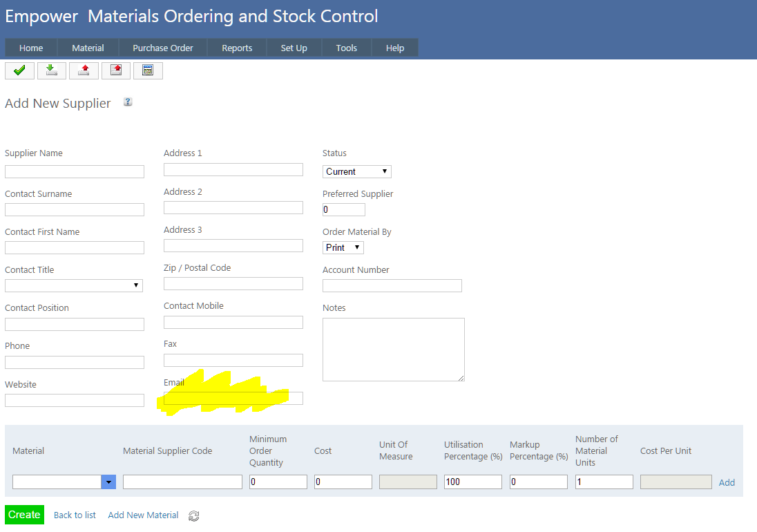757x532 pixels.
Task: Click the red up-arrow tray toolbar icon
Action: 84,70
